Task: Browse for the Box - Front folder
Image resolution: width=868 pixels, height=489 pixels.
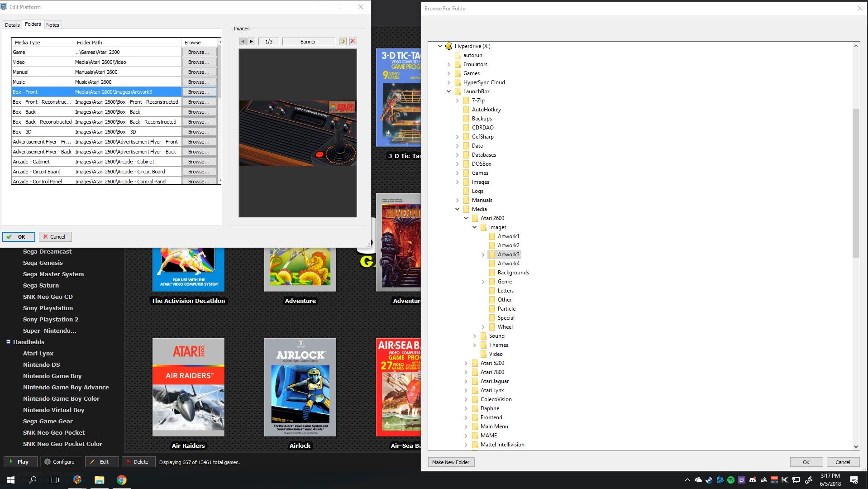Action: coord(199,92)
